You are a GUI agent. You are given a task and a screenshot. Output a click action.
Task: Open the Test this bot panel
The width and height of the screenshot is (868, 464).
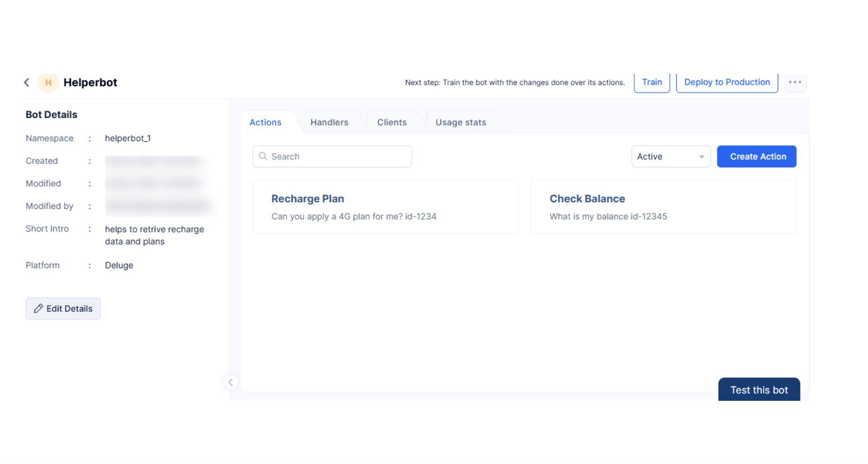tap(759, 390)
